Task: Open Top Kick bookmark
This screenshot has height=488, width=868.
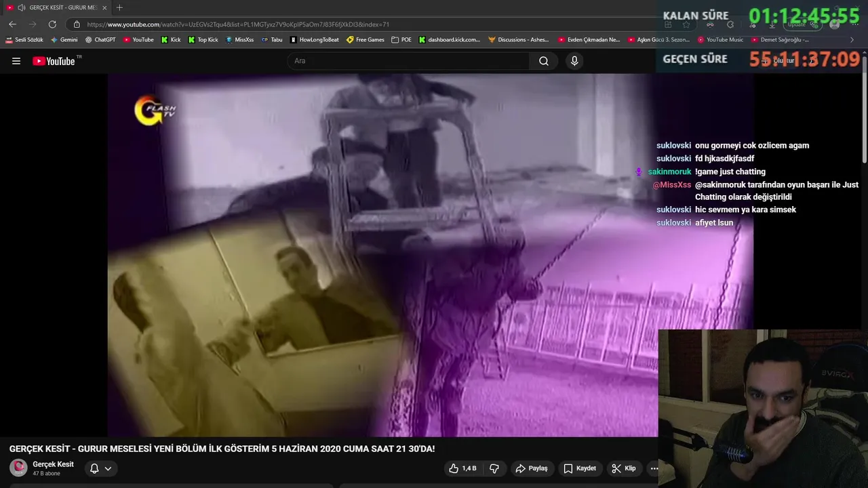Action: pyautogui.click(x=203, y=40)
